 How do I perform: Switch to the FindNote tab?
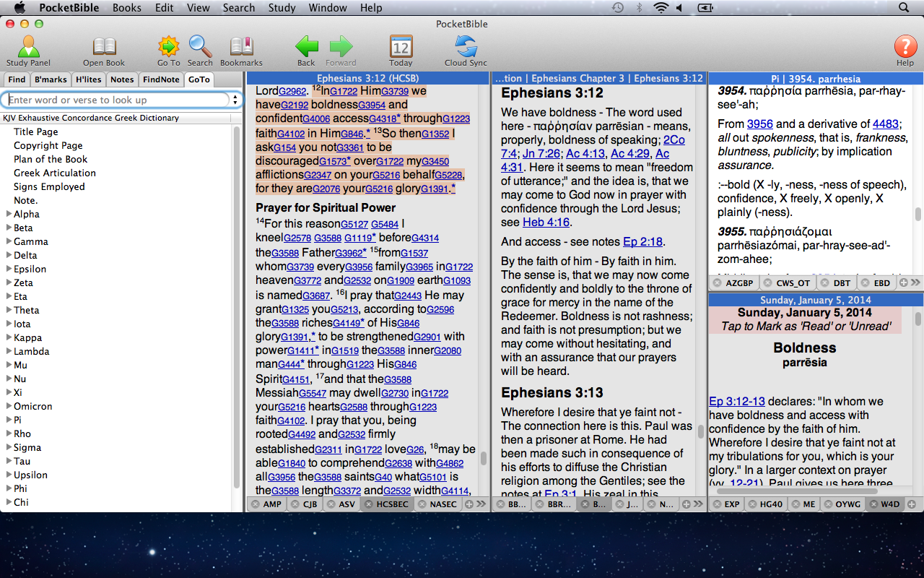(x=161, y=79)
